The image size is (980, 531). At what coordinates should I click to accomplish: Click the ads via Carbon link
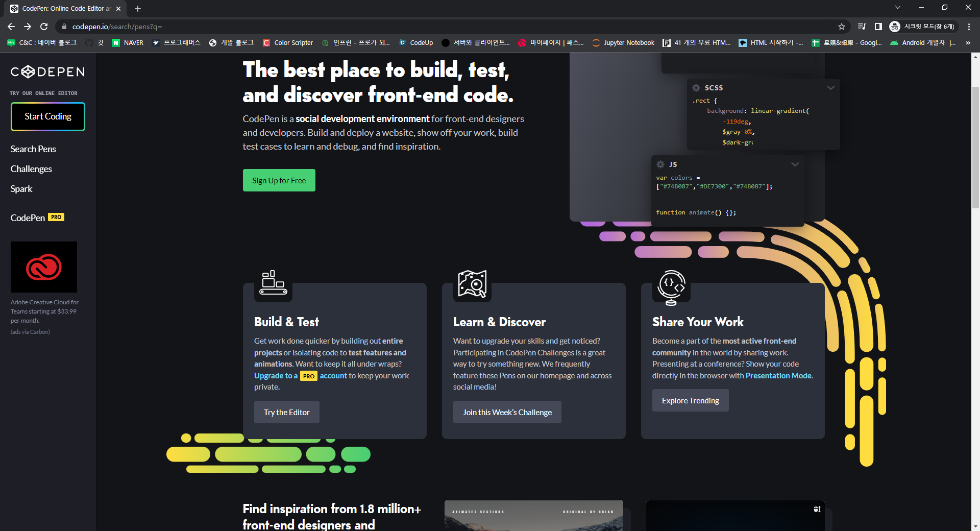(30, 332)
